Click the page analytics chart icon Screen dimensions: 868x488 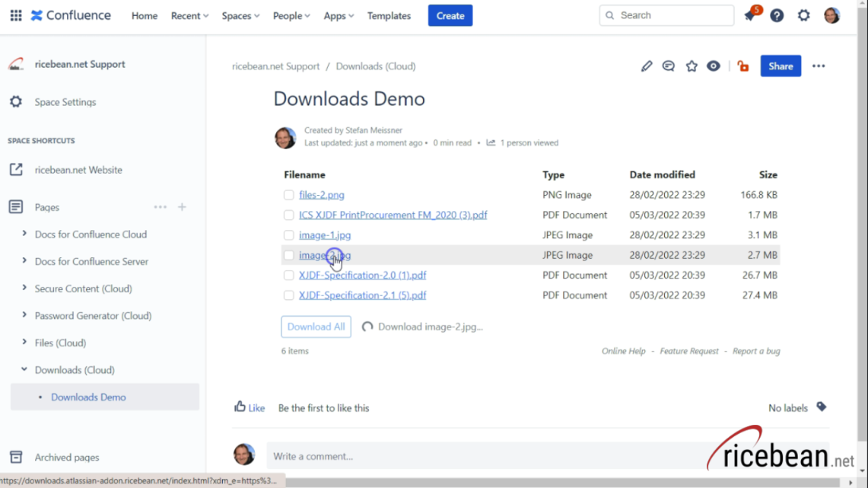pyautogui.click(x=491, y=142)
